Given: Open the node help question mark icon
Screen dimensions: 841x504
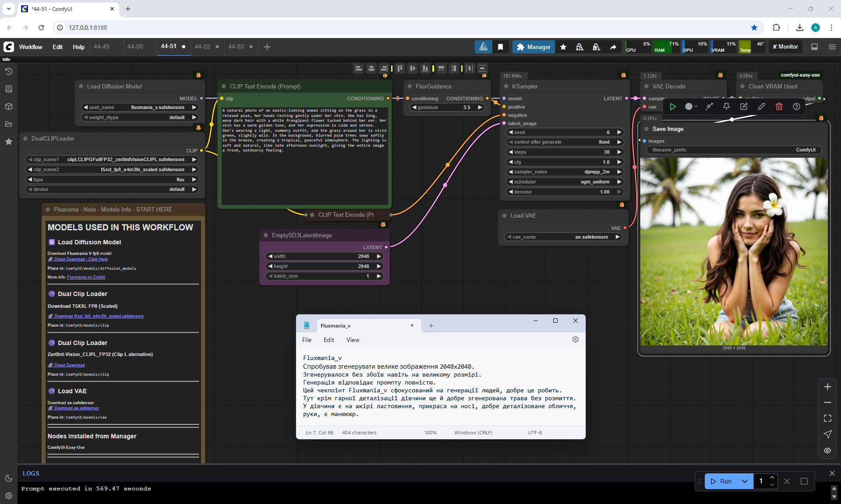Looking at the screenshot, I should pyautogui.click(x=796, y=106).
